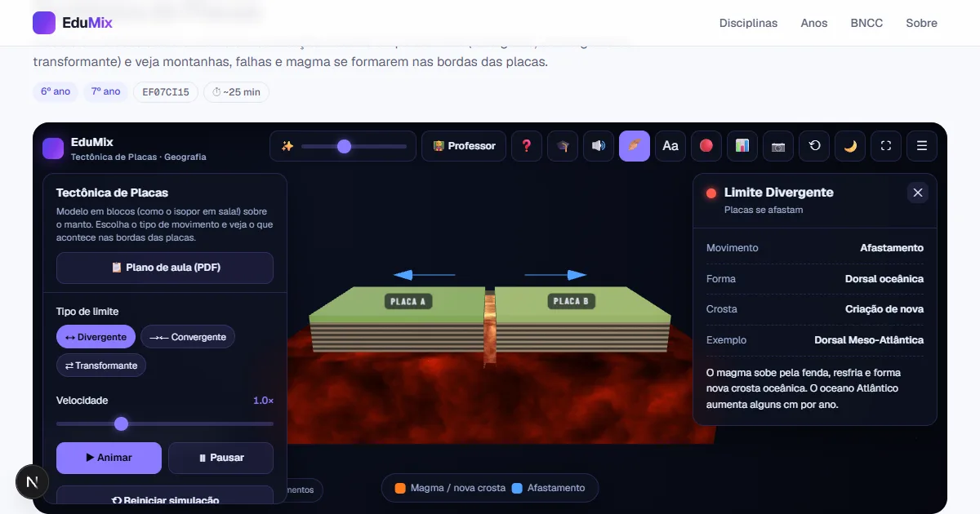Click the highlighted feather icon button
Viewport: 980px width, 514px height.
(x=635, y=146)
